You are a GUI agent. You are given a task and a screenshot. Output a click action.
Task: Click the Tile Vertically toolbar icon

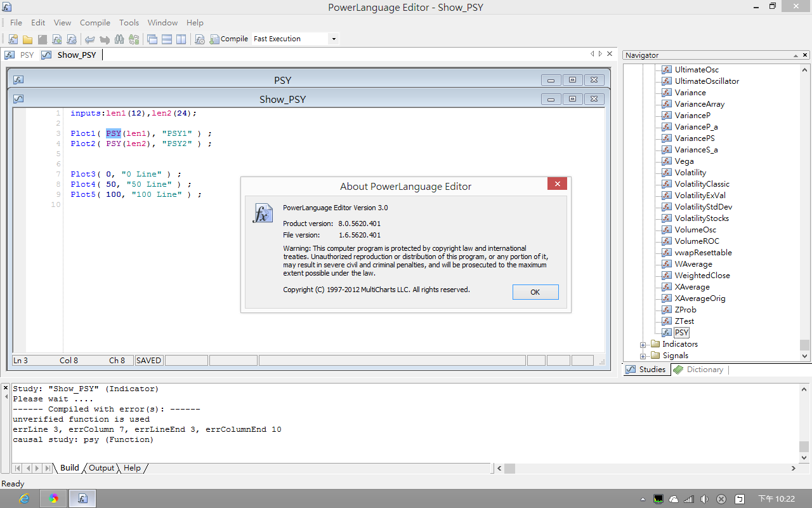coord(181,39)
